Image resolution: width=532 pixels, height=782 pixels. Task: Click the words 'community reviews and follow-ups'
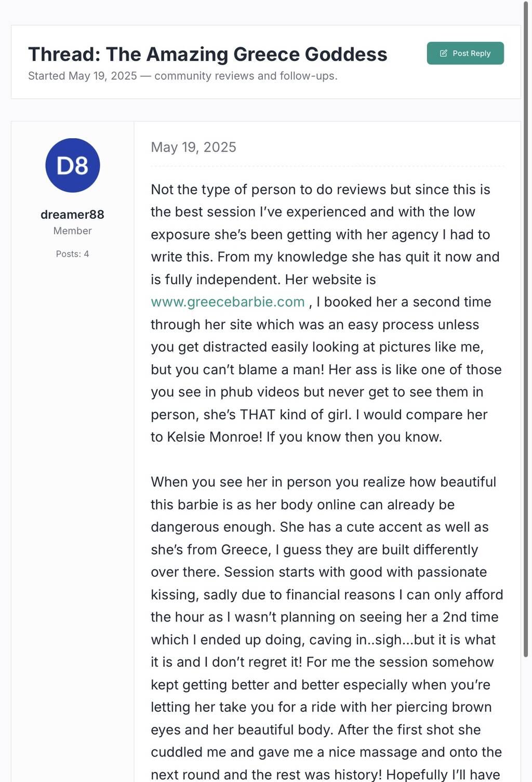point(245,76)
